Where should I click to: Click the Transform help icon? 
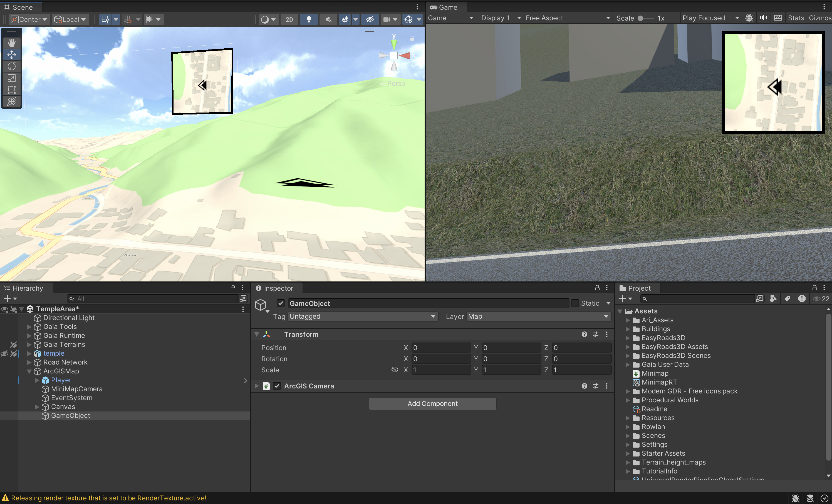coord(584,334)
